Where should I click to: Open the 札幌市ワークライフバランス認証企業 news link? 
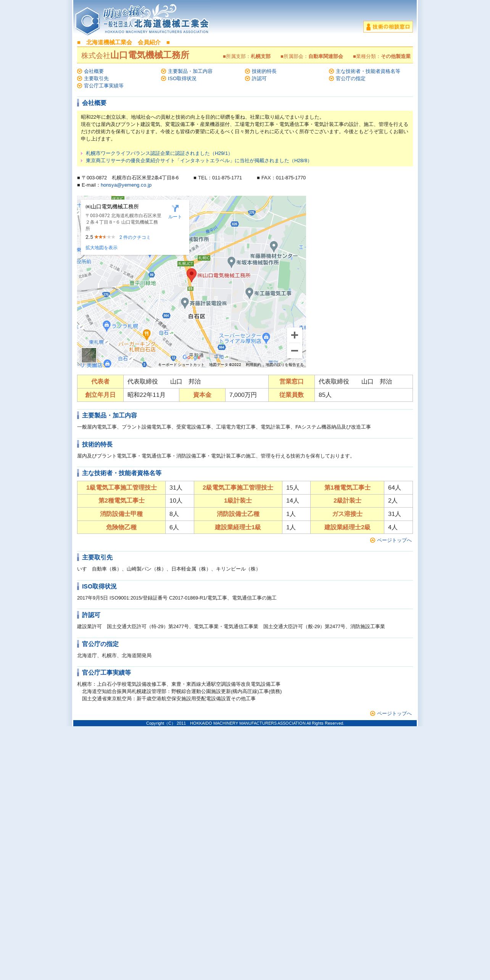[x=159, y=153]
